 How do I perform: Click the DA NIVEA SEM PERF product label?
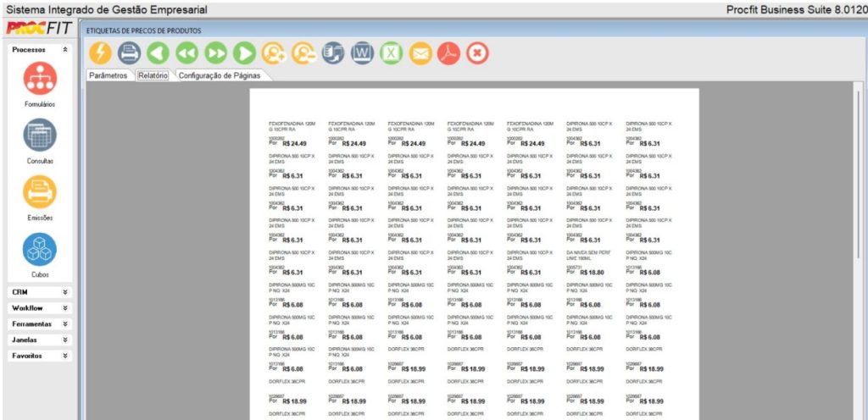coord(587,256)
